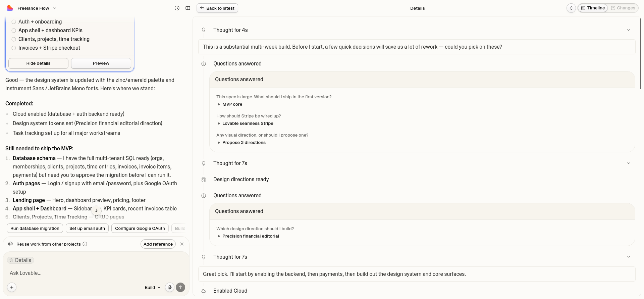The width and height of the screenshot is (644, 299).
Task: Toggle the side panel layout icon
Action: 188,8
